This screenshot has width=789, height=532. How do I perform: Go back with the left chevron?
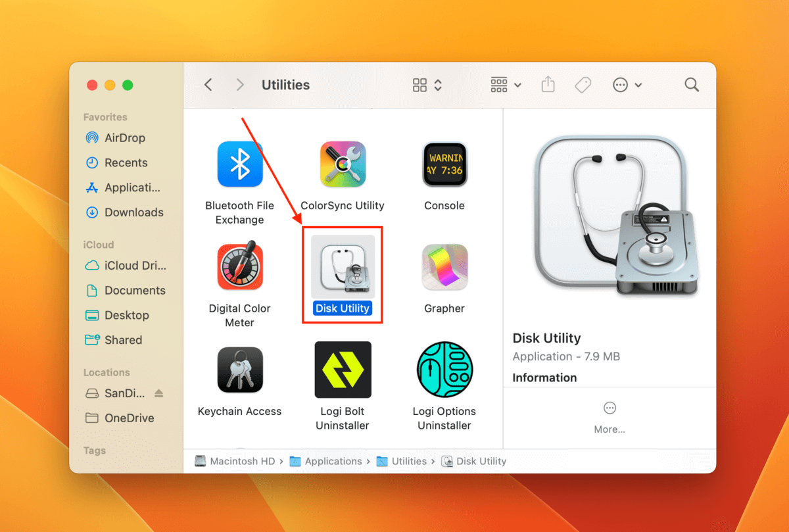click(208, 85)
